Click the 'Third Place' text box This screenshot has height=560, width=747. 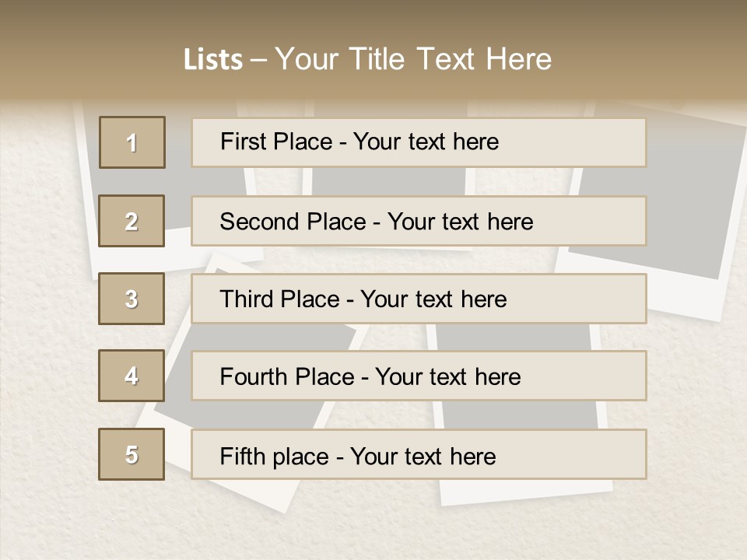click(x=419, y=299)
